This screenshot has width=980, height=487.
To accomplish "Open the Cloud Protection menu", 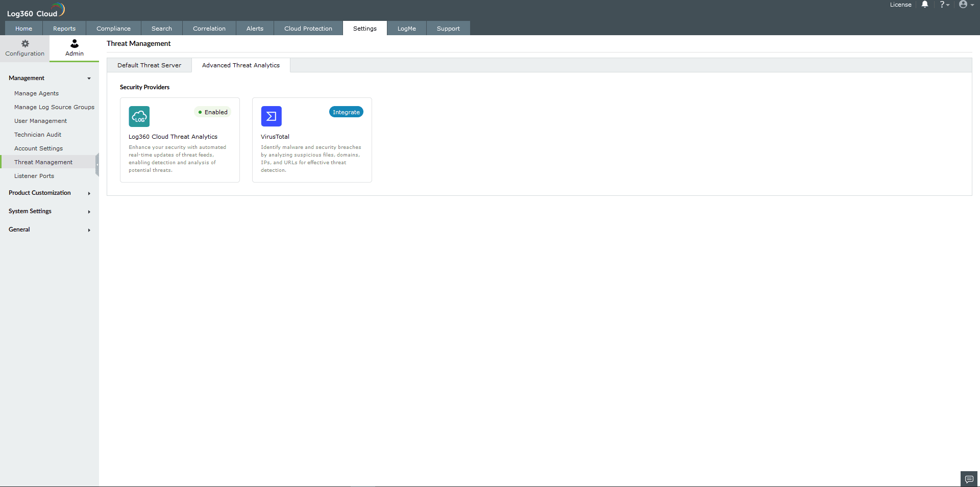I will click(308, 28).
